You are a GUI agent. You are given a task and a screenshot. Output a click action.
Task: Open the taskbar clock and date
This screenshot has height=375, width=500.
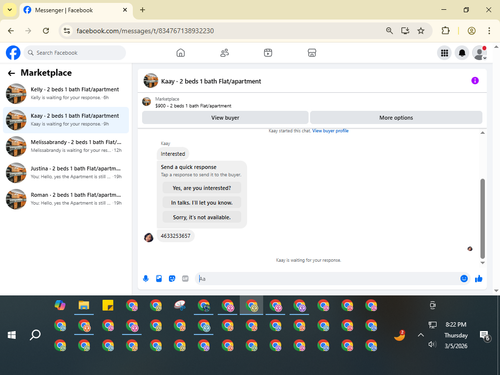coord(456,335)
